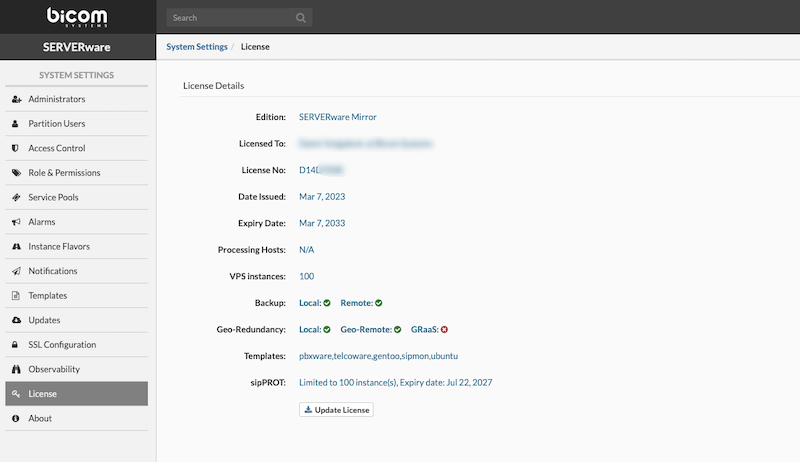Click the SSL Configuration lock icon
This screenshot has height=462, width=800.
[x=16, y=345]
